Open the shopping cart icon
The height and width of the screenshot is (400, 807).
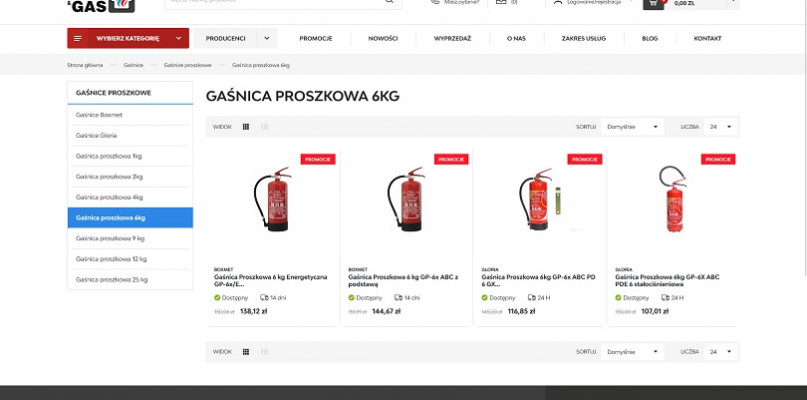tap(653, 3)
